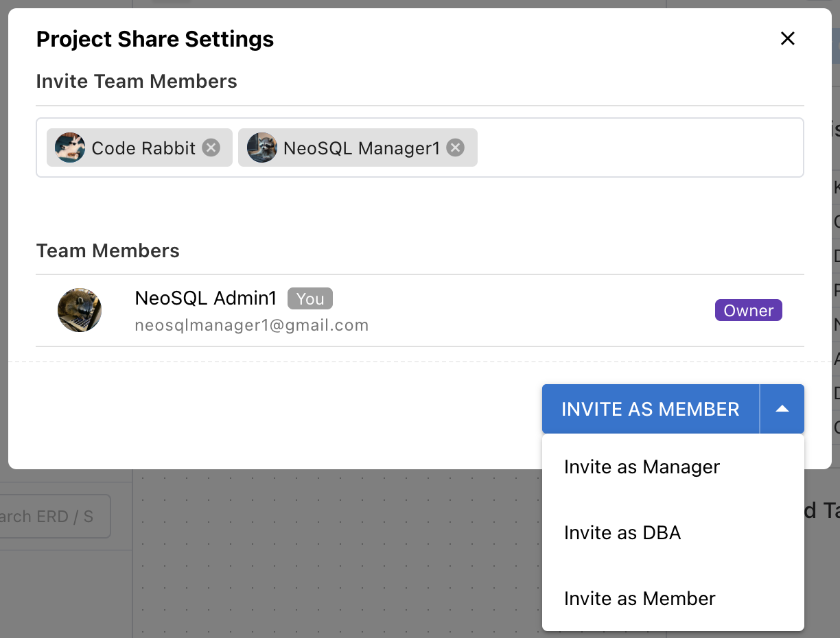Close the Project Share Settings dialog
The width and height of the screenshot is (840, 638).
pyautogui.click(x=787, y=38)
